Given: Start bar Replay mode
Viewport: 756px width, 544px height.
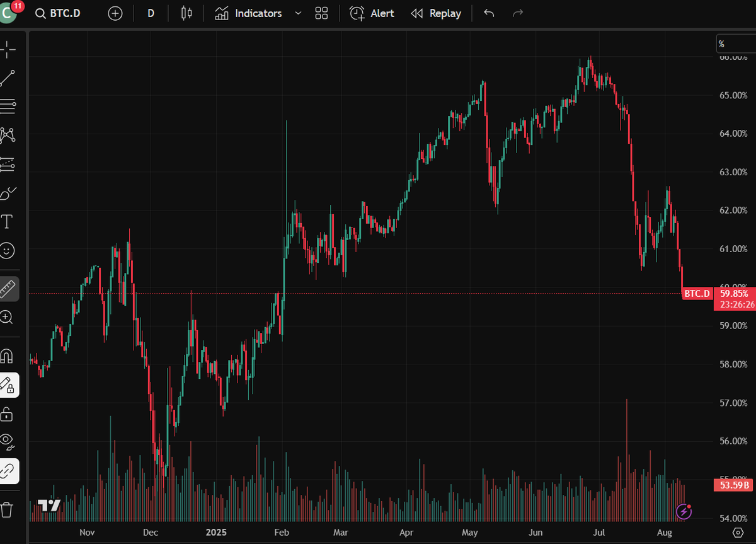Looking at the screenshot, I should [436, 13].
